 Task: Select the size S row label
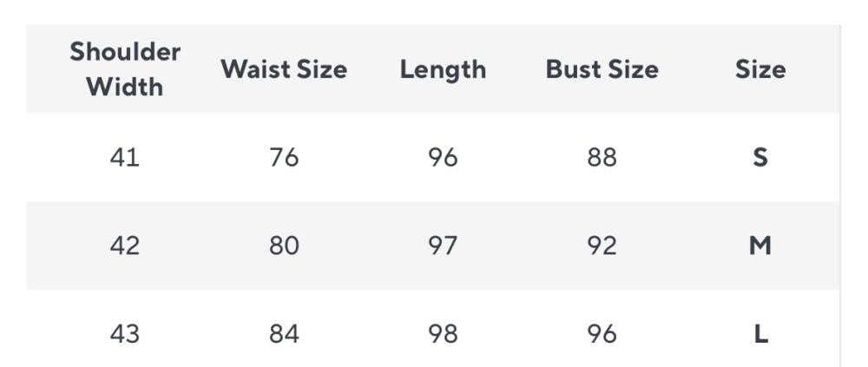coord(760,158)
